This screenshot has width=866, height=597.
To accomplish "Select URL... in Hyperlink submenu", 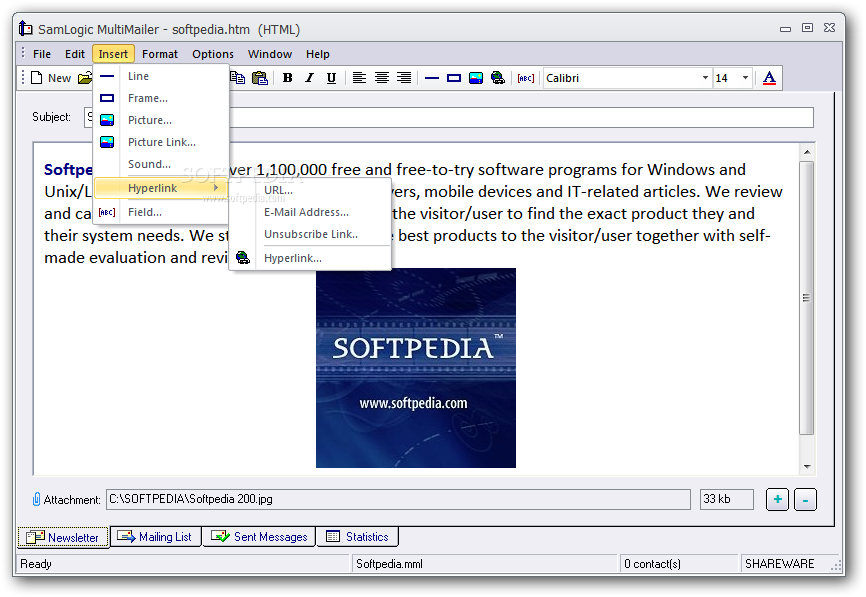I will click(310, 191).
